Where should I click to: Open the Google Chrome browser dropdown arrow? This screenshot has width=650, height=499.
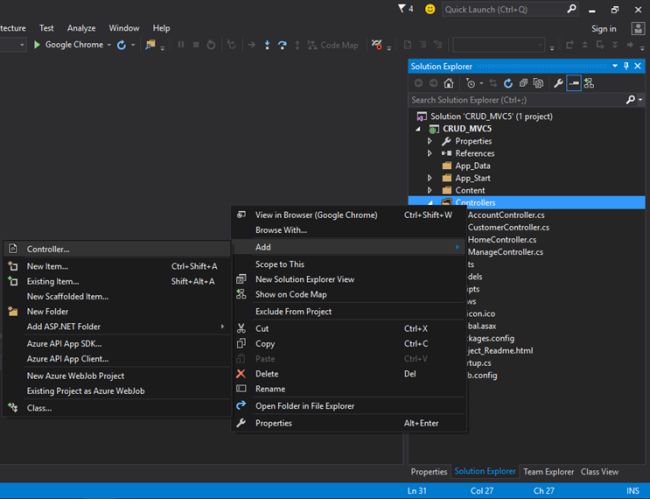point(108,45)
